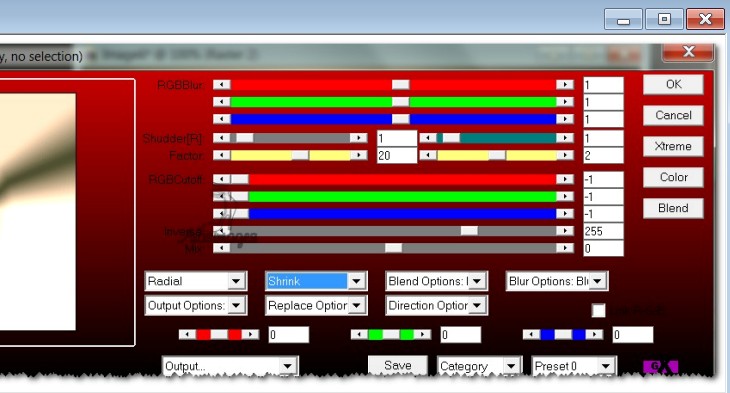Click the Xtreme button
This screenshot has width=730, height=393.
click(673, 146)
